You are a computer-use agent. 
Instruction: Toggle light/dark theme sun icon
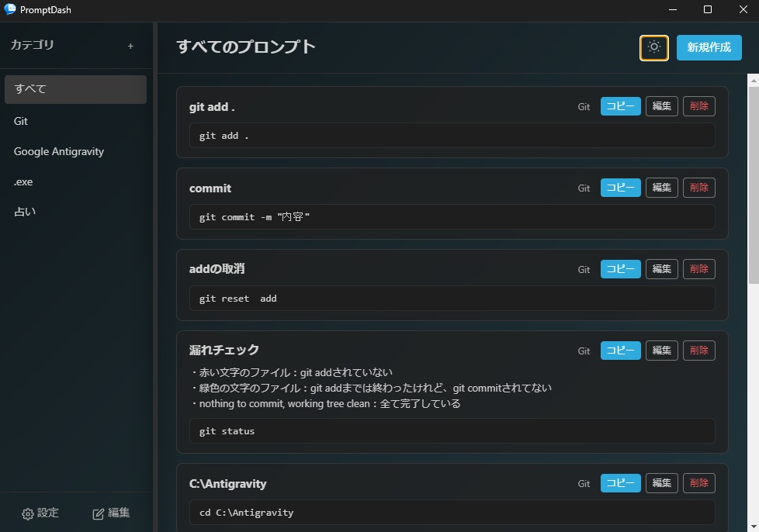[x=654, y=47]
